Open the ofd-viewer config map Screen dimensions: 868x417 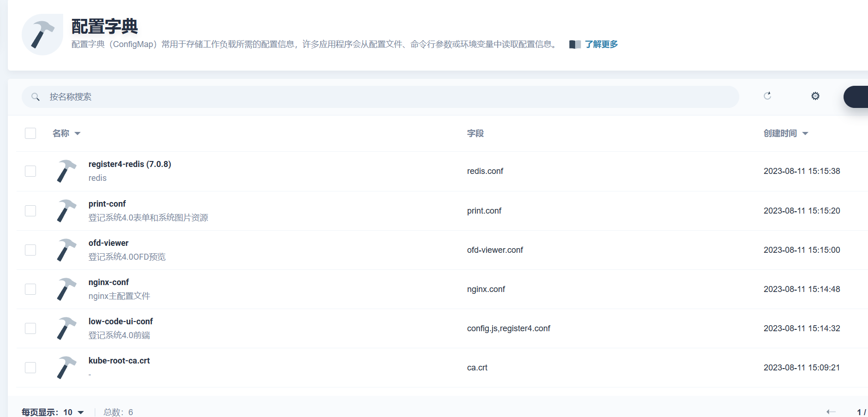pyautogui.click(x=108, y=243)
